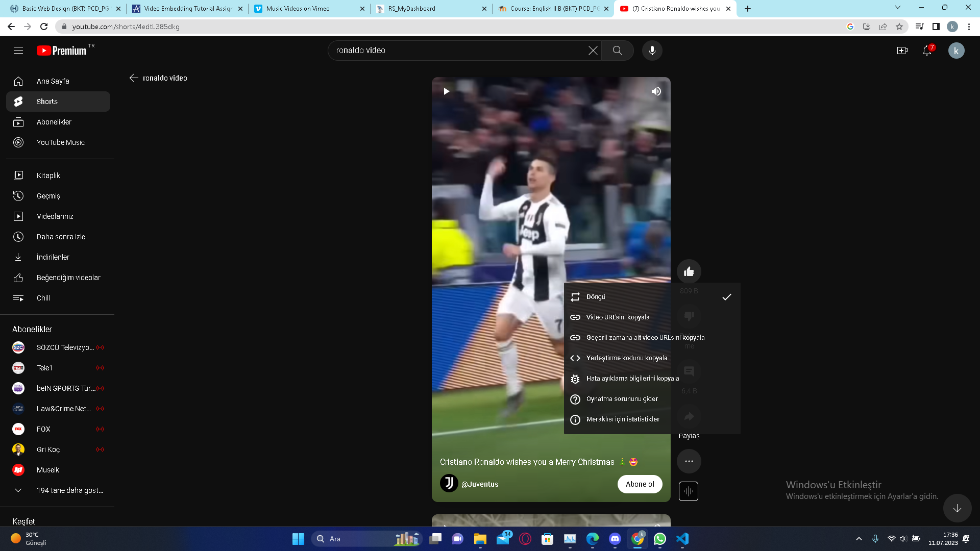Viewport: 980px width, 551px height.
Task: Open the three-dot more actions button
Action: point(689,461)
